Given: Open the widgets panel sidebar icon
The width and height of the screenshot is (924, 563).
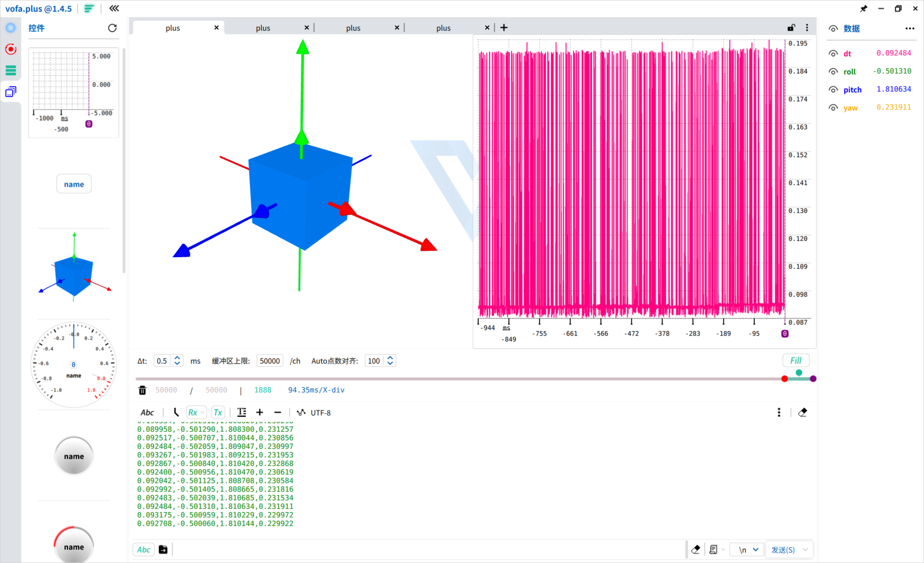Looking at the screenshot, I should pyautogui.click(x=11, y=91).
